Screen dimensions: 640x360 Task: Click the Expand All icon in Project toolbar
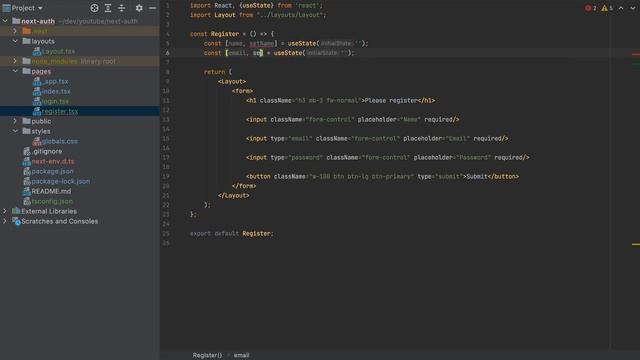tap(108, 8)
